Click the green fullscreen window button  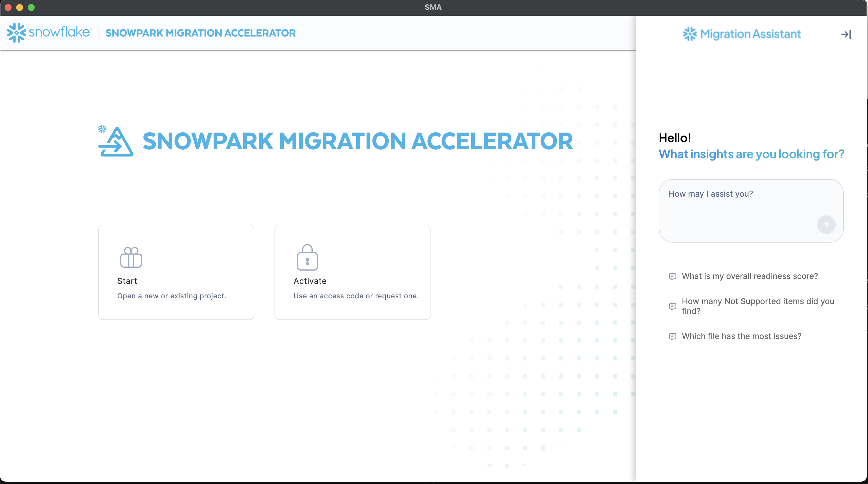tap(31, 8)
